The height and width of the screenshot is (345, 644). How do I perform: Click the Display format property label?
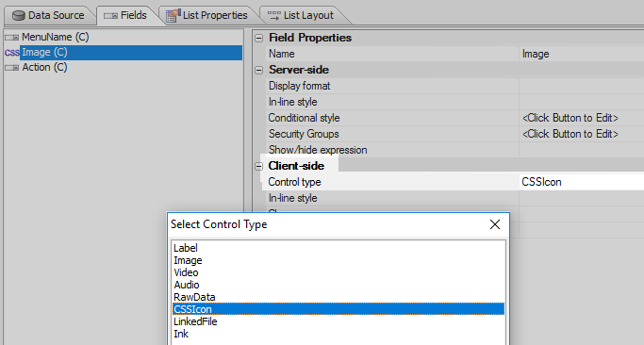(x=299, y=86)
